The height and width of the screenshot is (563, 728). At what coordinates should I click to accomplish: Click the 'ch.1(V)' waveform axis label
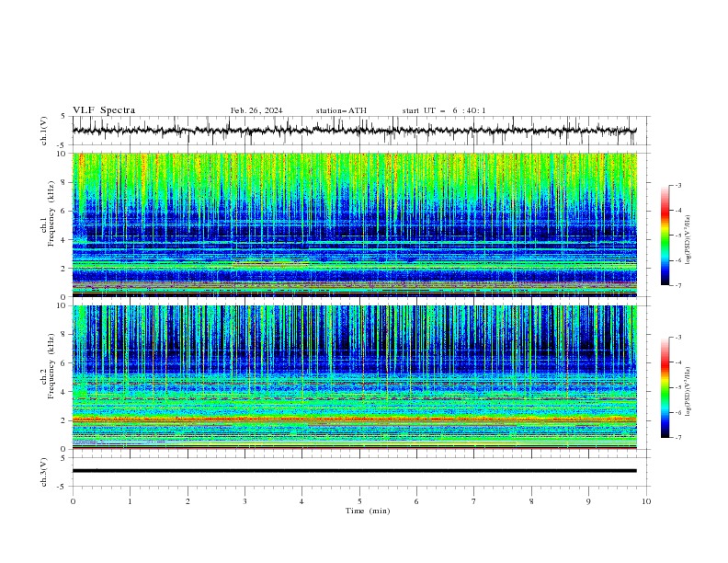click(44, 131)
